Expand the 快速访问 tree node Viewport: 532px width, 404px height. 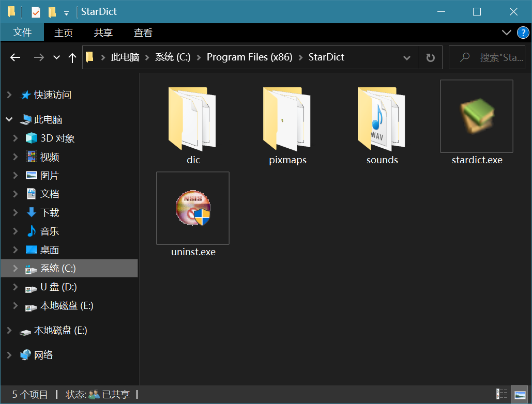(9, 95)
